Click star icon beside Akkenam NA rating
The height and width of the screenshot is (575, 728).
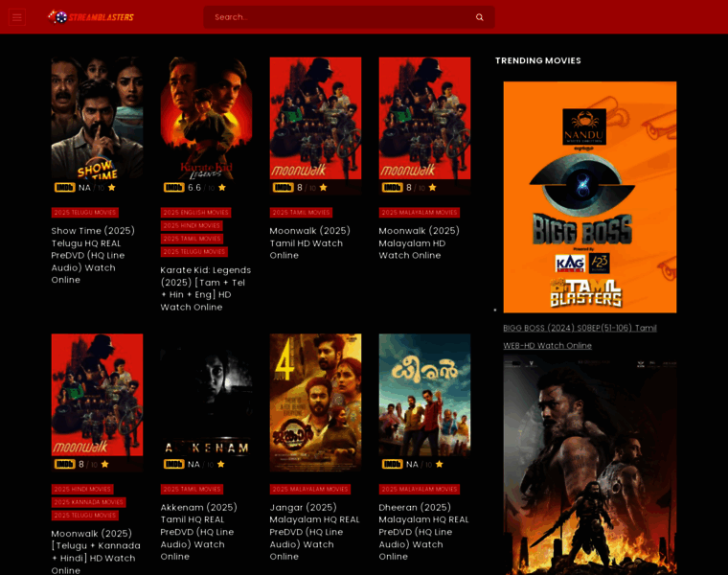221,464
